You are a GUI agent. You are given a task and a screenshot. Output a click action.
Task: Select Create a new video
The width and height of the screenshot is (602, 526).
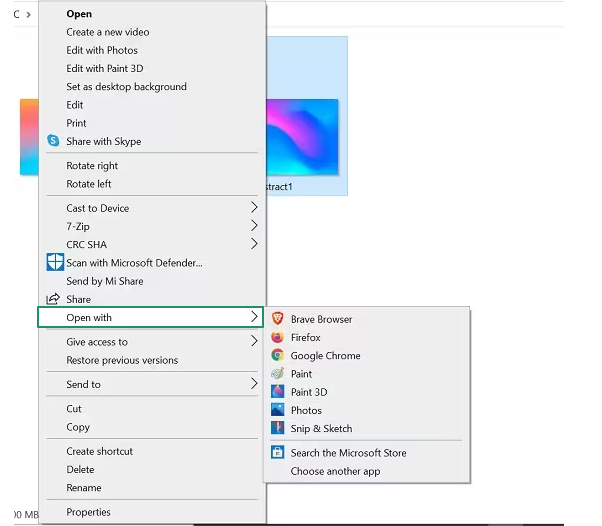click(x=108, y=32)
